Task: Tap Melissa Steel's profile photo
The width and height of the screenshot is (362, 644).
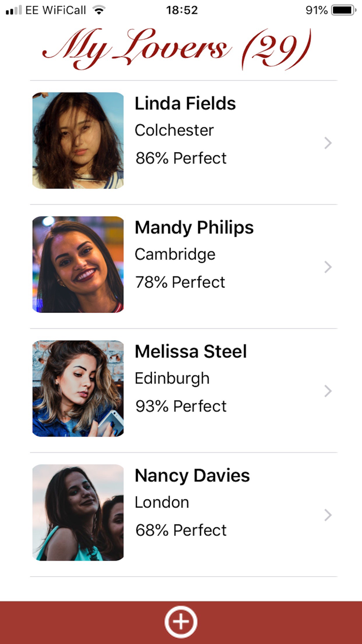Action: coord(78,389)
